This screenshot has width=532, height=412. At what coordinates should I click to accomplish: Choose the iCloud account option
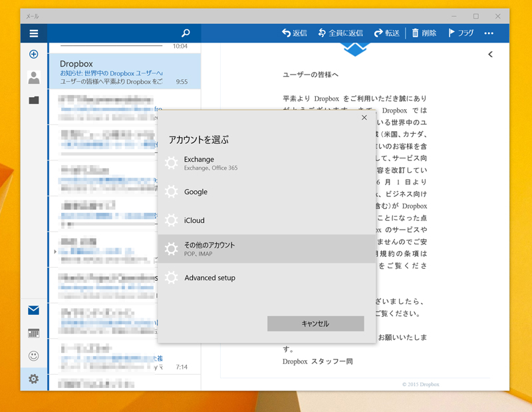coord(267,220)
